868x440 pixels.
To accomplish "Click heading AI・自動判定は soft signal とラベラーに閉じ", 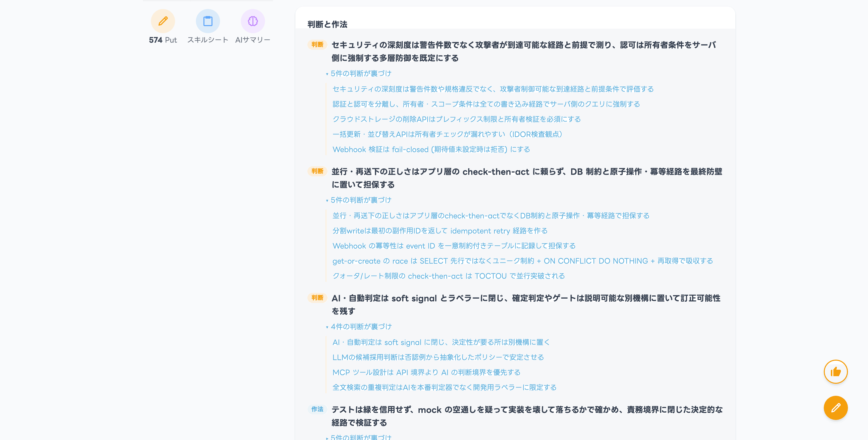I will (526, 305).
